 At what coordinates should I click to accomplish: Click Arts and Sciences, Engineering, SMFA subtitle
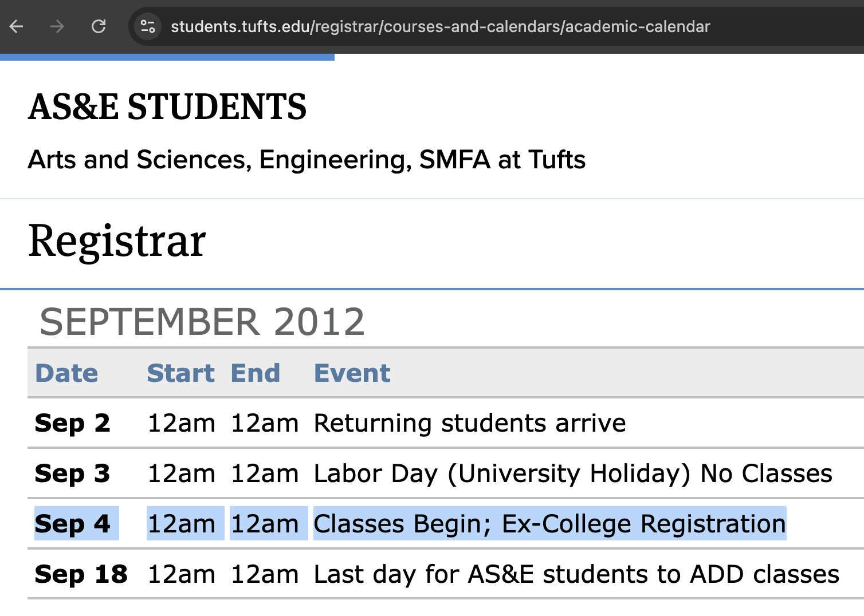[307, 160]
